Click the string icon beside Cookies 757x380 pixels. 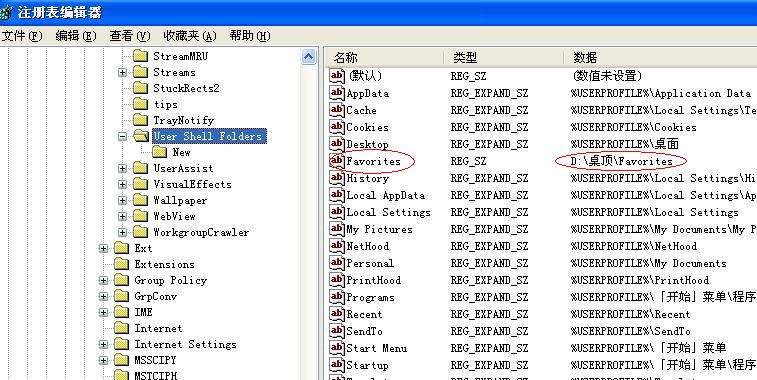pos(337,127)
